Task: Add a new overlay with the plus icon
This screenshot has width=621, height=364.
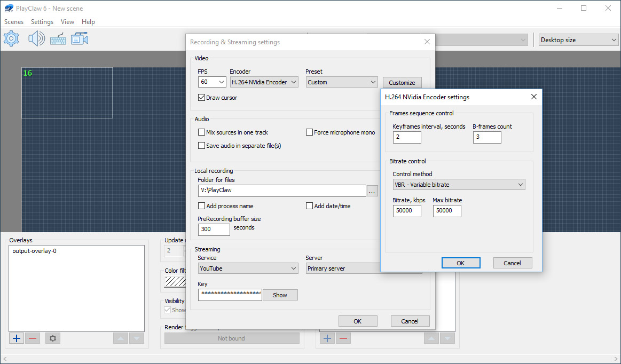Action: pyautogui.click(x=16, y=338)
